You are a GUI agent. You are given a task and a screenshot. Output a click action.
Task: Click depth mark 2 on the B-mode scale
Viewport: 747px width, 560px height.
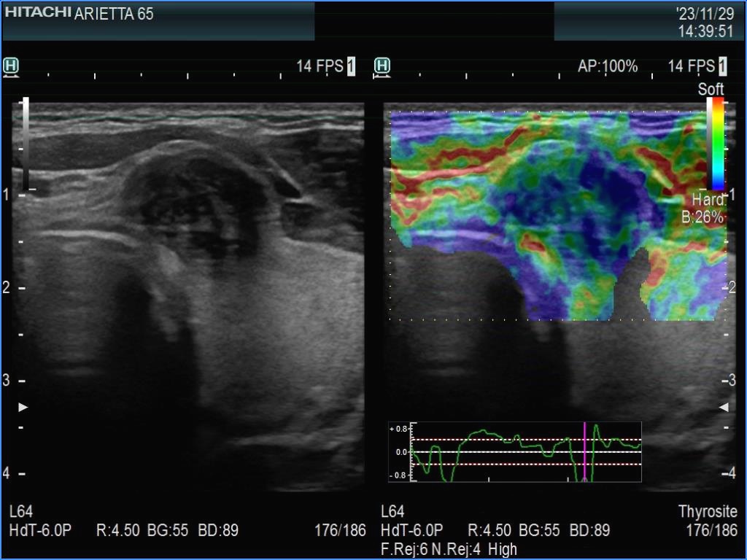[6, 287]
